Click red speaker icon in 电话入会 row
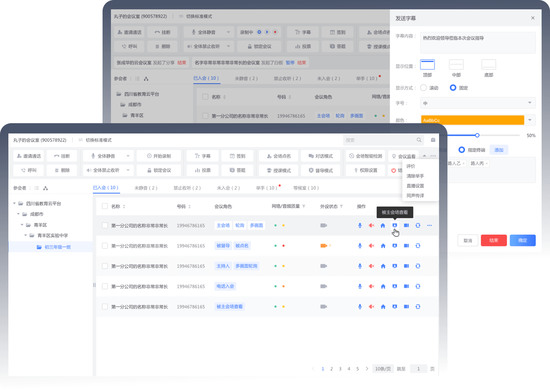Screen dimensions: 550x392 pyautogui.click(x=371, y=286)
